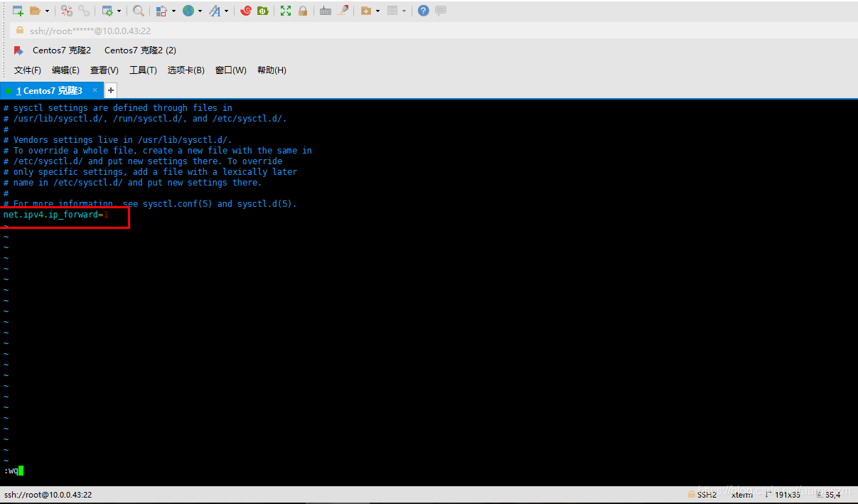Image resolution: width=858 pixels, height=504 pixels.
Task: Click the globe encoding icon
Action: [x=188, y=11]
